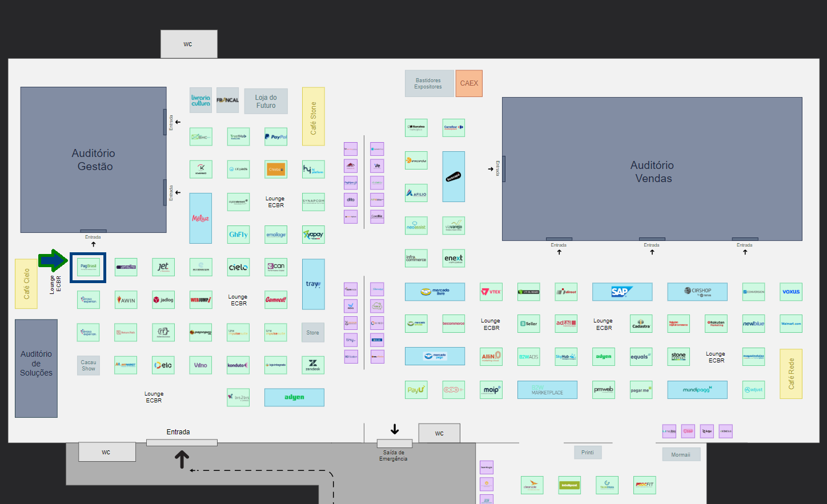
Task: Select the Café Rede area
Action: pos(791,374)
